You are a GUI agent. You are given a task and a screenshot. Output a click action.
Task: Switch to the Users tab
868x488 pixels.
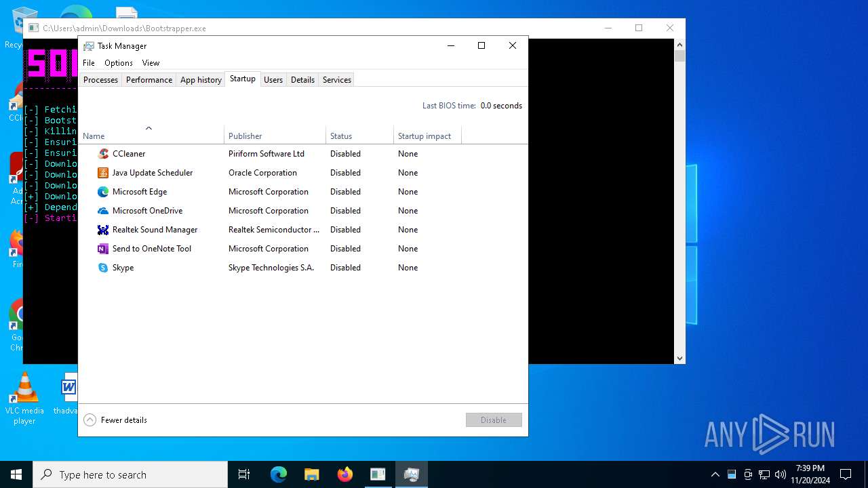click(273, 80)
